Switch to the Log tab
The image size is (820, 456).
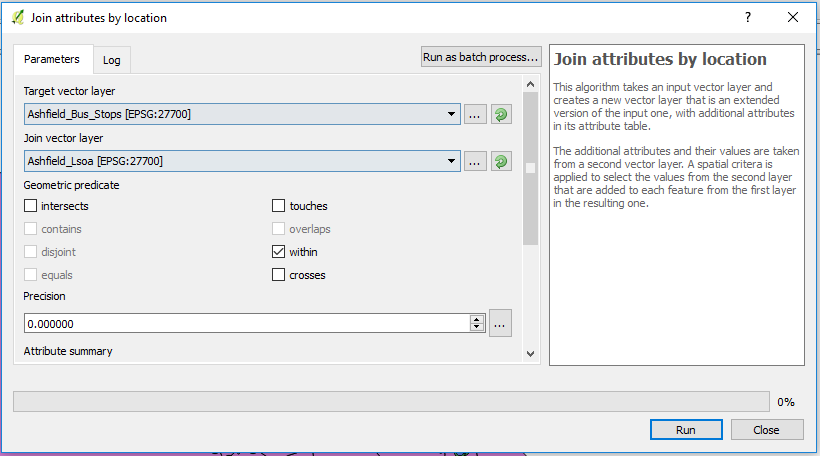(x=111, y=60)
